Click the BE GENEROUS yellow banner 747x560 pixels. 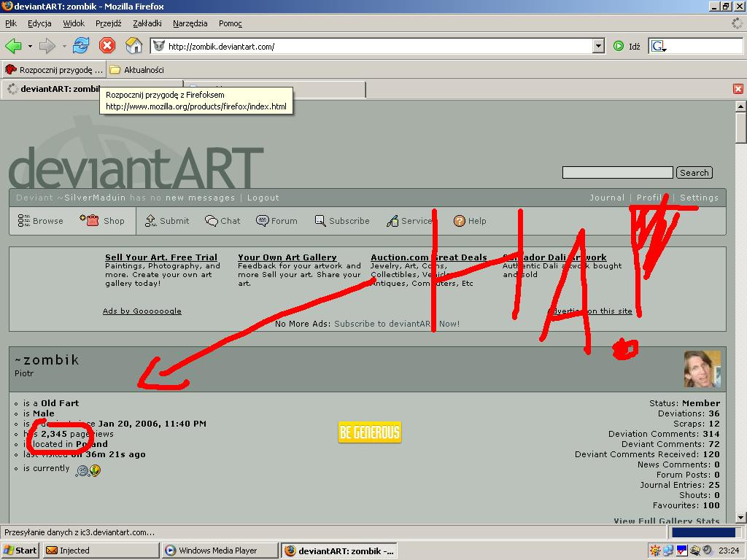point(370,432)
